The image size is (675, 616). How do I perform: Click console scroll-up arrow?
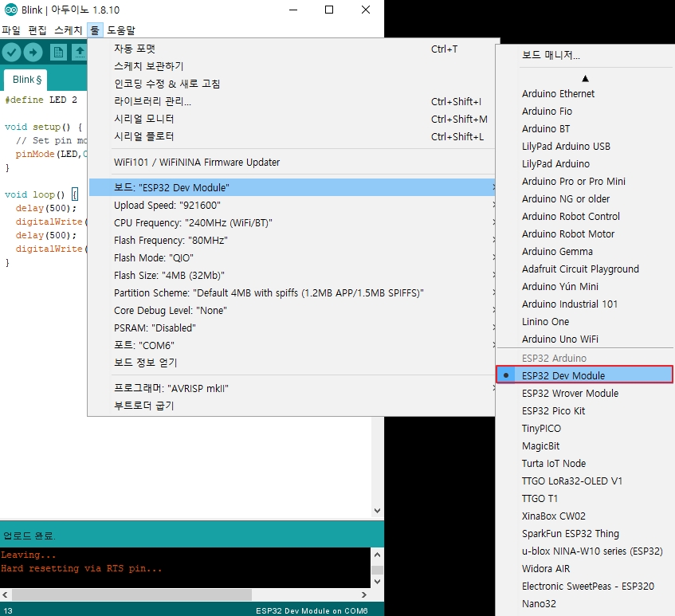point(377,555)
